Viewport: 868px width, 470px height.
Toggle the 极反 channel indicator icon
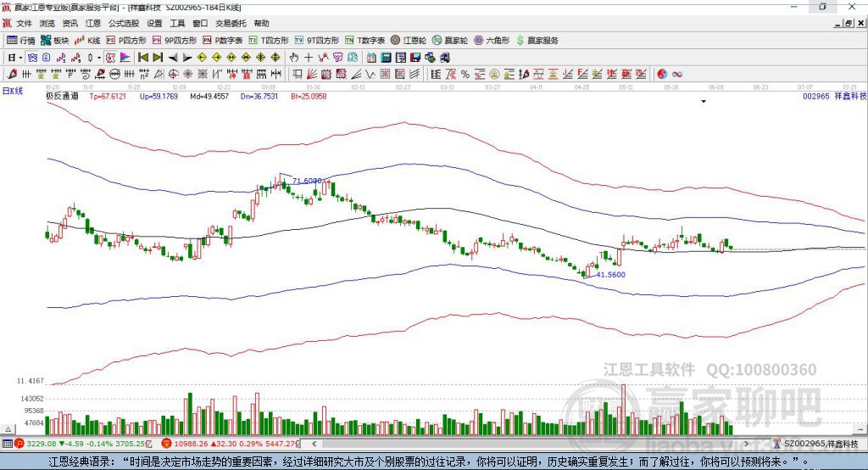pyautogui.click(x=111, y=58)
